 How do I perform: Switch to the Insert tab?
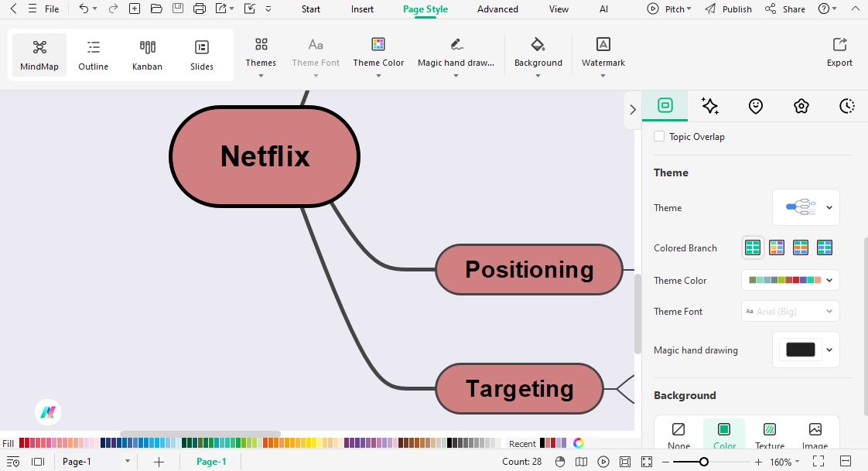pyautogui.click(x=362, y=9)
